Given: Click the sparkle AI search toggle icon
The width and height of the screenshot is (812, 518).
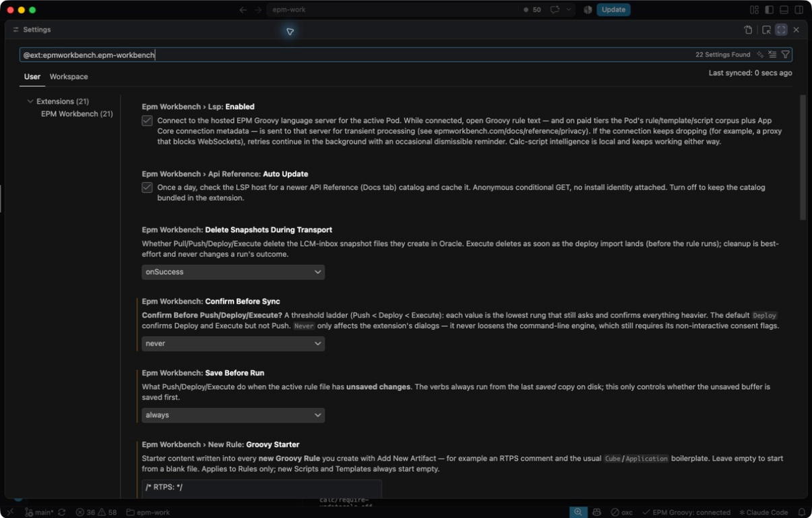Looking at the screenshot, I should 760,55.
